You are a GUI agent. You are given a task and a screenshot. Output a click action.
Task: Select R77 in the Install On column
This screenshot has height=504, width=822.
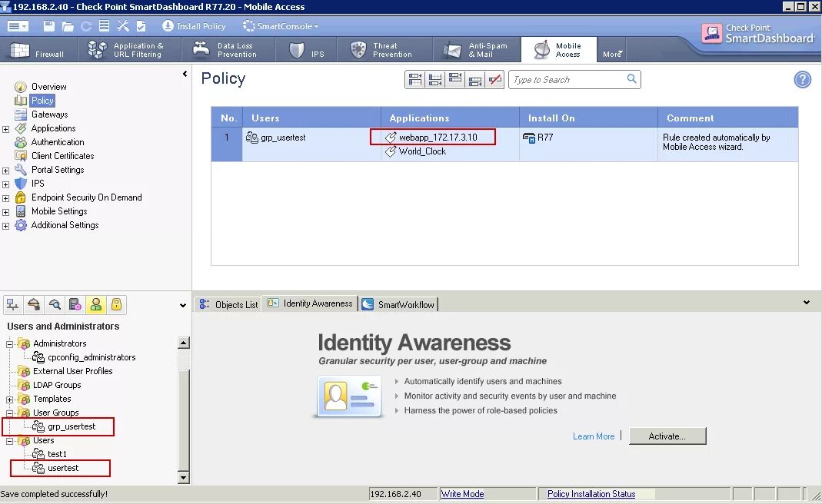click(x=538, y=138)
